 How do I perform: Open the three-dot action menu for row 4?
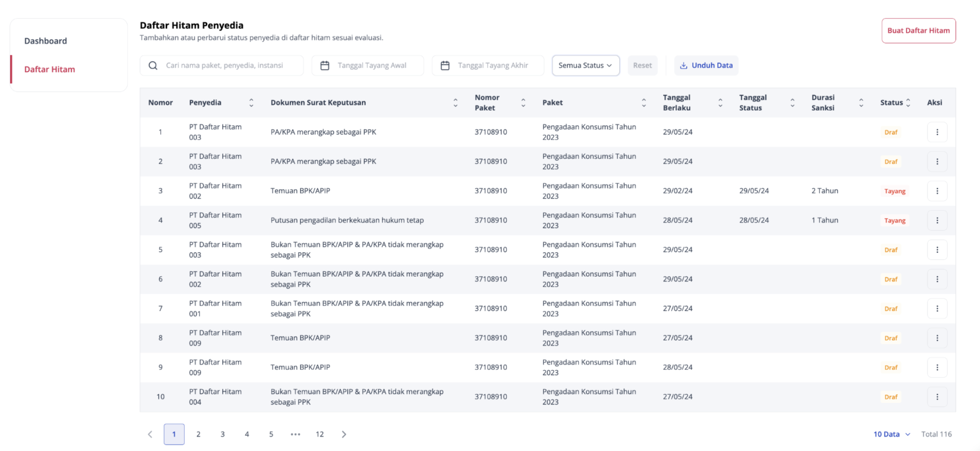point(937,220)
